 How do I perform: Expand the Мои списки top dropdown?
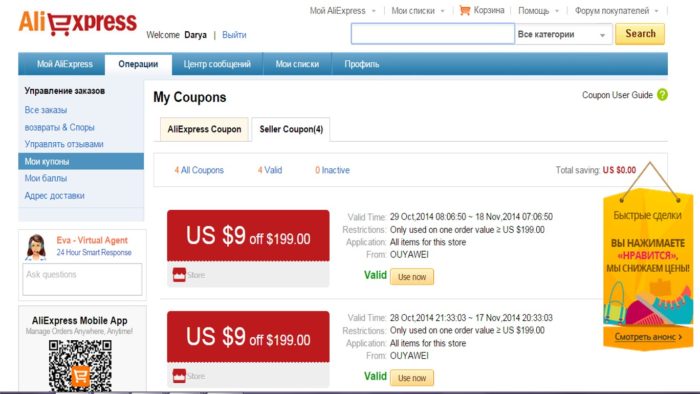[418, 11]
